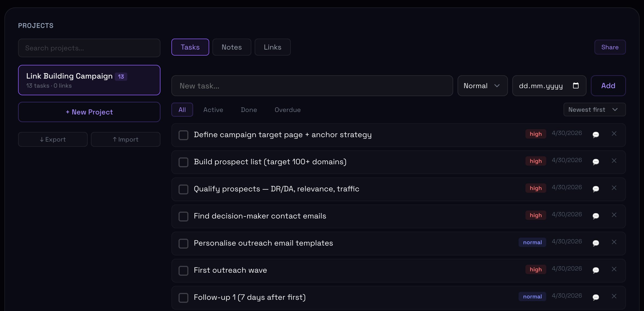Viewport: 644px width, 311px height.
Task: Filter tasks by Done
Action: (x=249, y=110)
